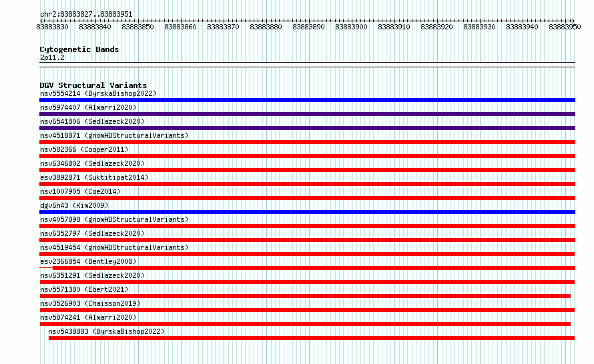594x364 pixels.
Task: Click ruler position 83883880
Action: click(x=266, y=27)
